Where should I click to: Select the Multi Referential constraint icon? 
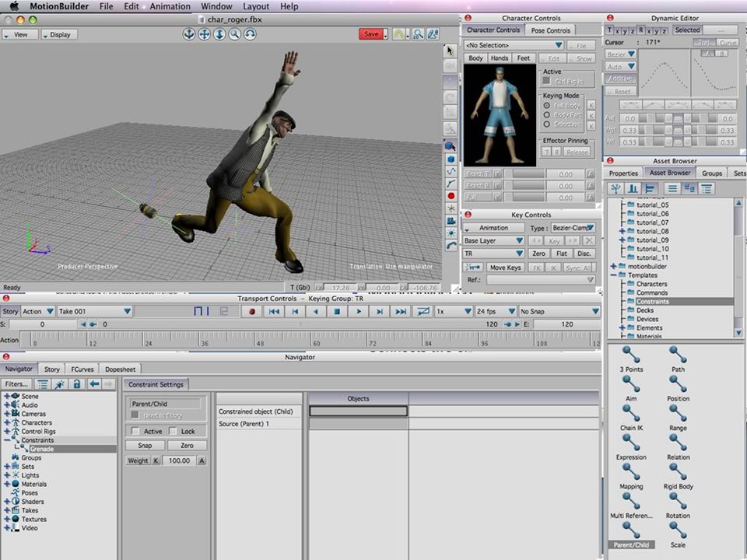(x=631, y=501)
